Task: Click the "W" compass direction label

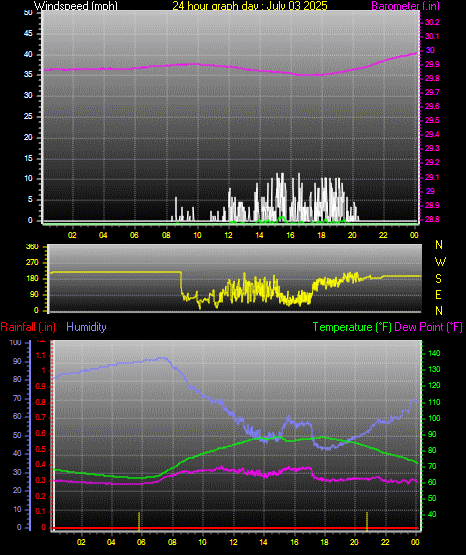Action: 440,262
